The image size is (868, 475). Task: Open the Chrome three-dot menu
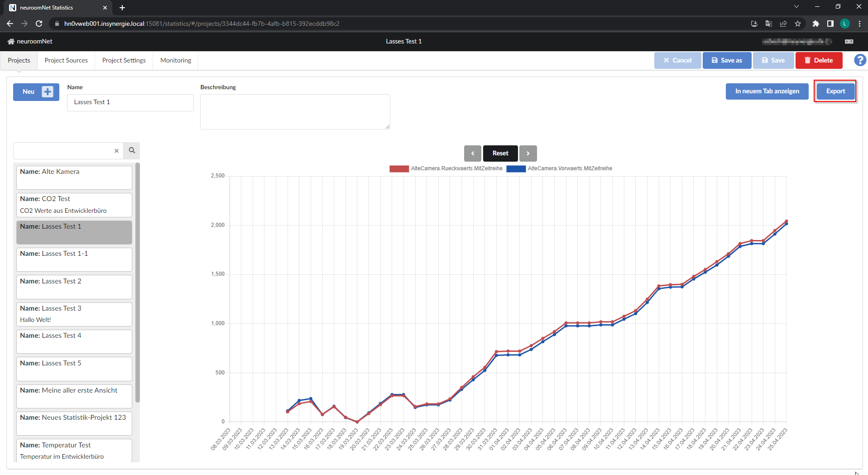point(860,24)
